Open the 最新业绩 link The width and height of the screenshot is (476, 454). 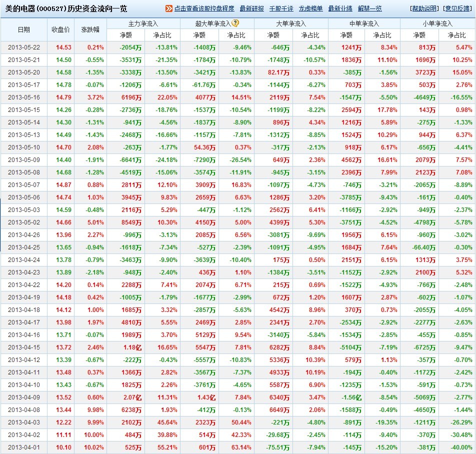[340, 8]
